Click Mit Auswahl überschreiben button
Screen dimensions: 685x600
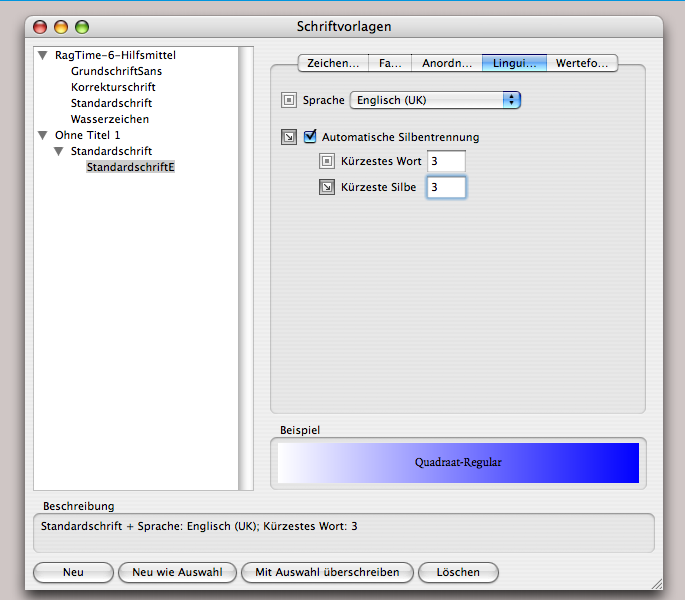click(x=327, y=573)
